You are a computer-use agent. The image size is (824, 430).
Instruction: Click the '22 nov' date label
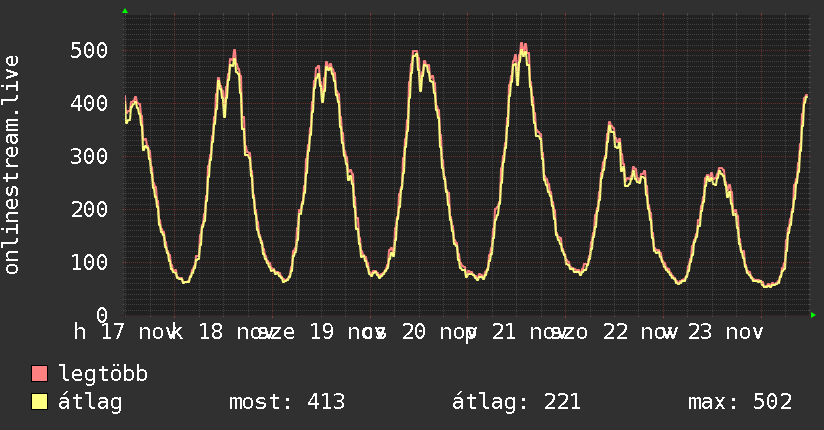(638, 332)
